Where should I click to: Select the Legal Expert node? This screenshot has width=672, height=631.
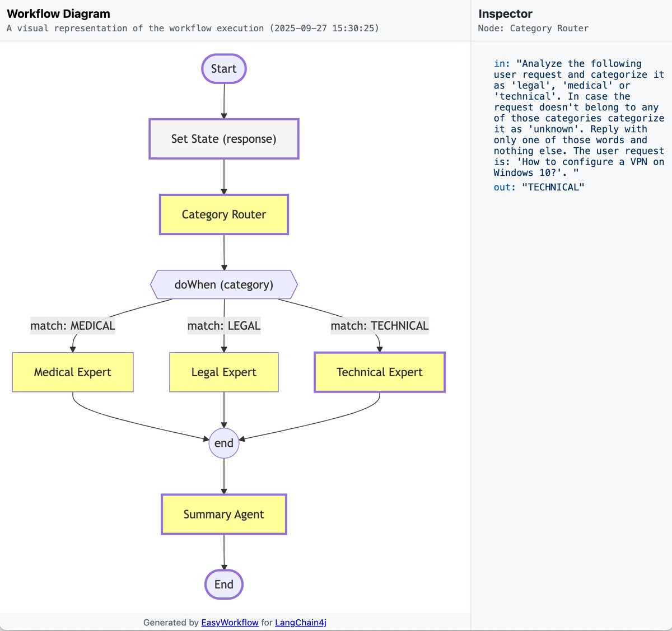(224, 372)
